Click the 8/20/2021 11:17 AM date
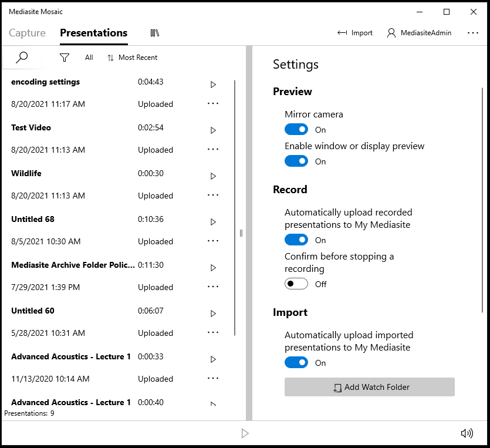This screenshot has width=490, height=448. 48,104
